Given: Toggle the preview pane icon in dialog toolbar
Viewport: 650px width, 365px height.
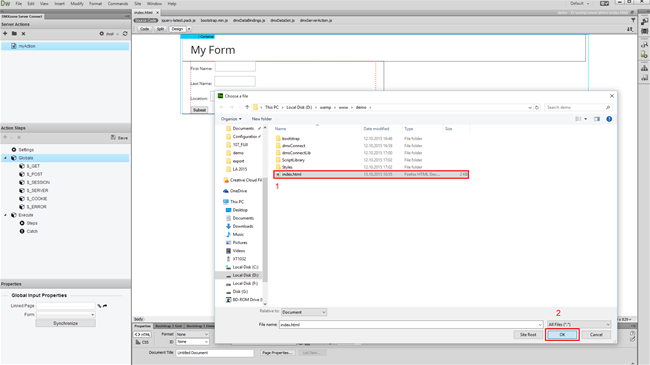Looking at the screenshot, I should [597, 119].
